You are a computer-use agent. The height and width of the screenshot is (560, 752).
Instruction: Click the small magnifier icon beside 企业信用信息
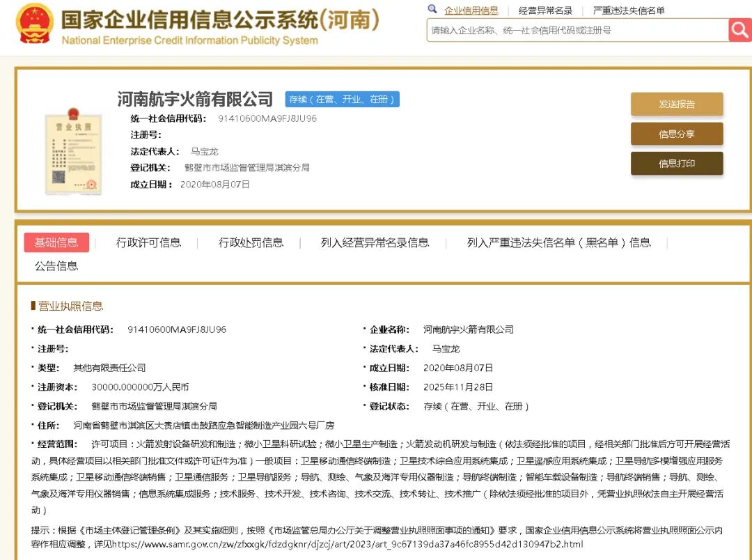(432, 10)
